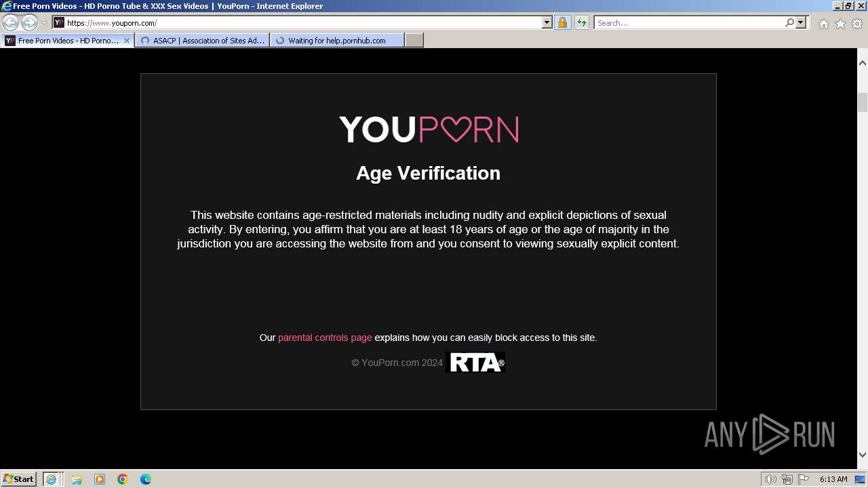Launch Chrome from the taskbar
This screenshot has height=488, width=868.
point(123,479)
